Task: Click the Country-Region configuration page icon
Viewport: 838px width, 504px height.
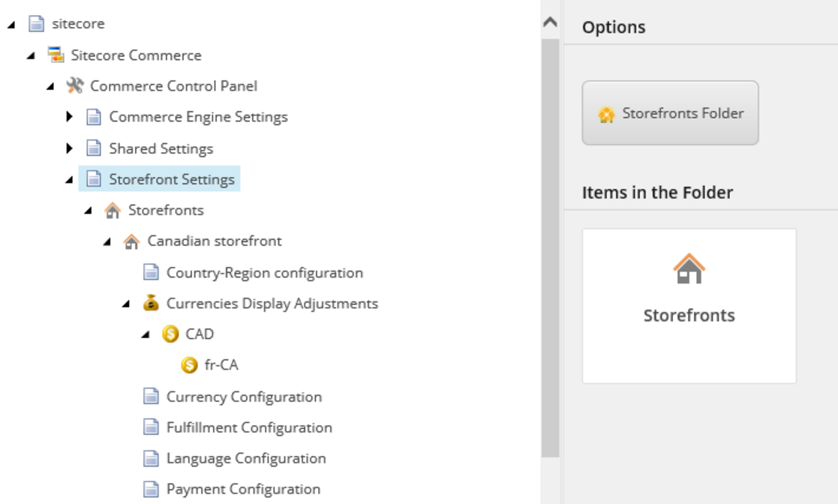Action: [x=151, y=272]
